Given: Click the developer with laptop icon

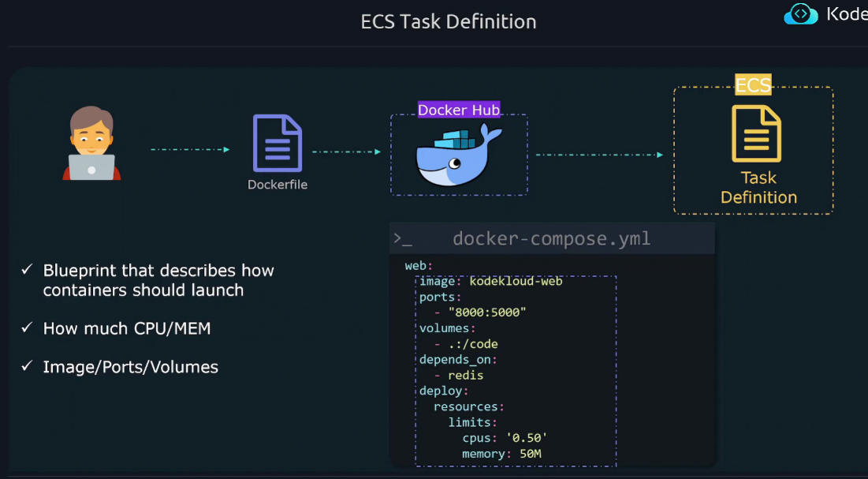Looking at the screenshot, I should point(91,142).
